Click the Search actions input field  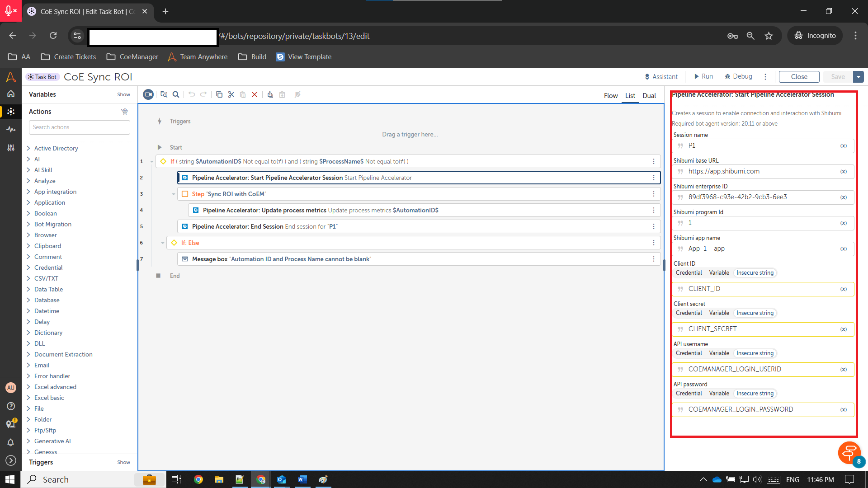point(80,127)
